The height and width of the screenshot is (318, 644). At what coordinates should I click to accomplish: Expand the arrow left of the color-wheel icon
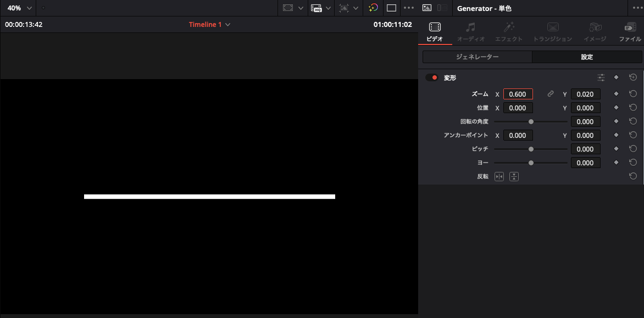[x=356, y=8]
